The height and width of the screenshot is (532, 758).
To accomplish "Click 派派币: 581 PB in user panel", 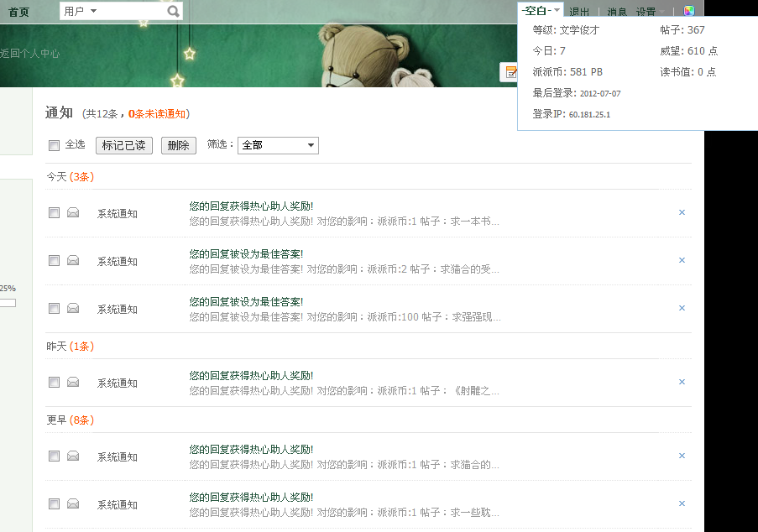I will pos(567,72).
